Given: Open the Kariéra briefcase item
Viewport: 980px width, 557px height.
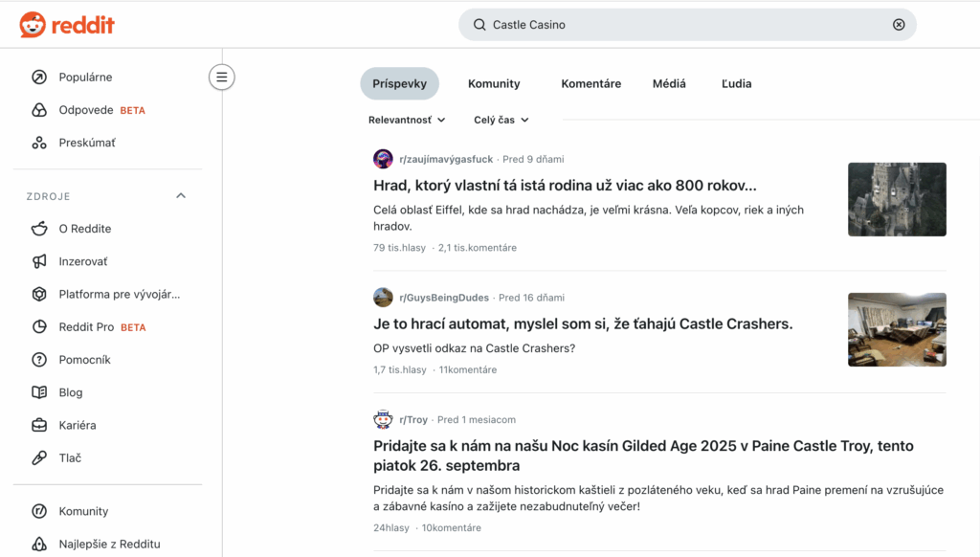Looking at the screenshot, I should [x=77, y=425].
